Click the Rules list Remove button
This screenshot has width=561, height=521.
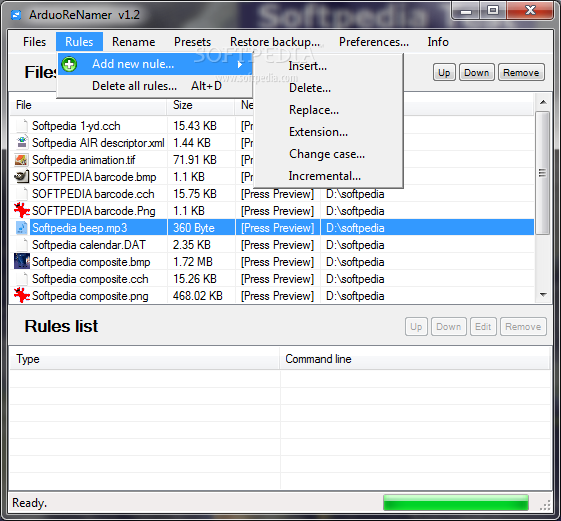(523, 327)
